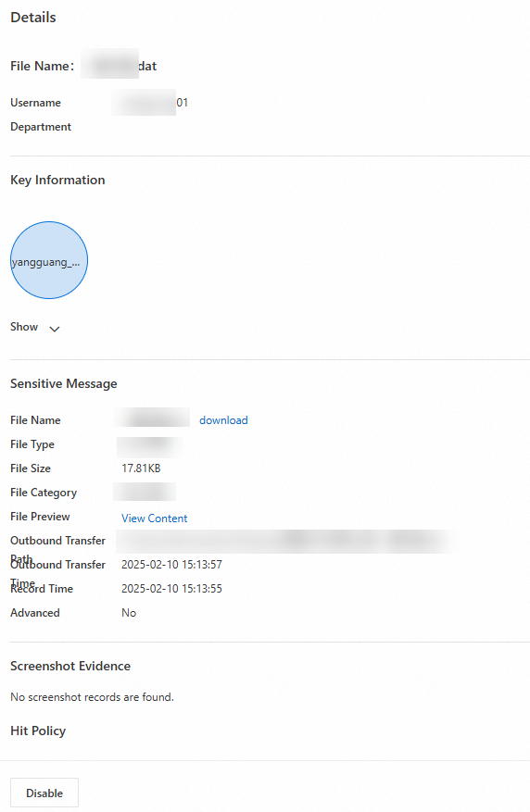
Task: Click the No screenshot records message
Action: [93, 697]
